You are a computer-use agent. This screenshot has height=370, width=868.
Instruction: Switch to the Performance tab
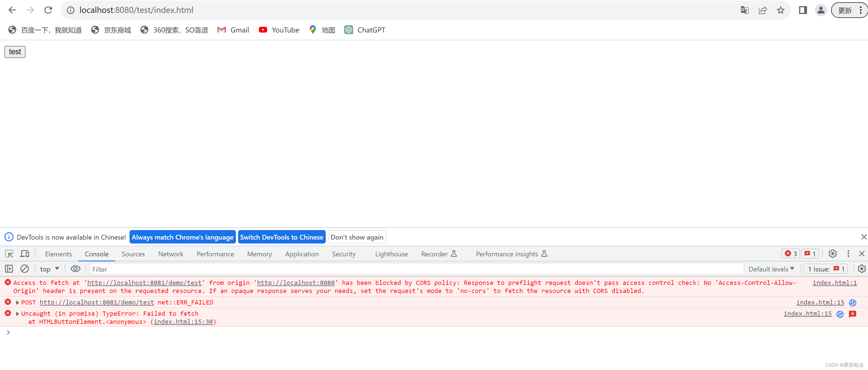click(215, 254)
